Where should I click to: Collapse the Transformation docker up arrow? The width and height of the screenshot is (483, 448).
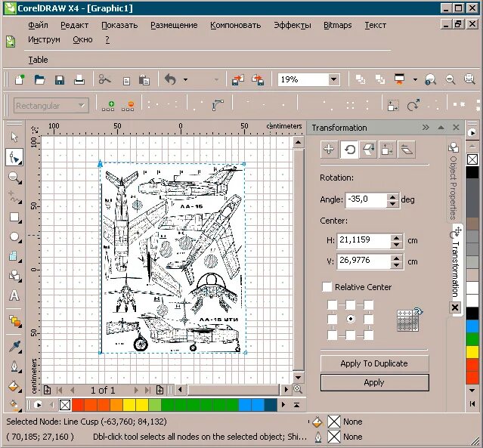(x=441, y=128)
